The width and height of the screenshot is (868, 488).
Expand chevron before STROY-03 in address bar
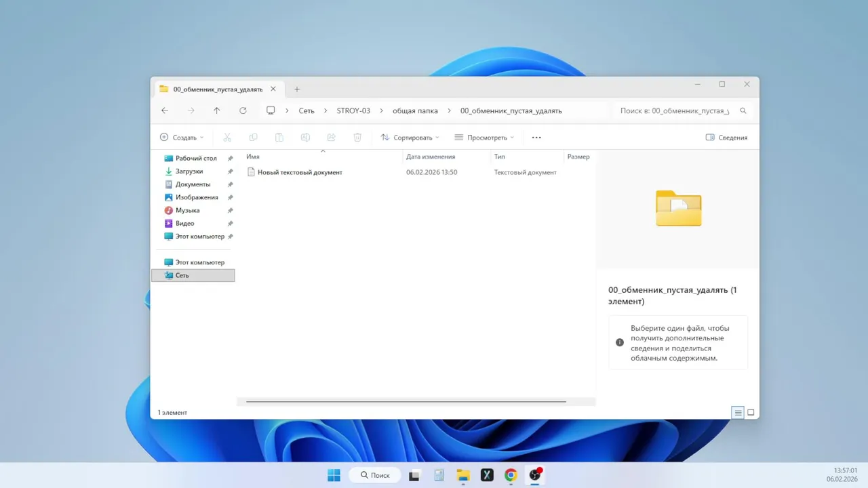pos(325,110)
